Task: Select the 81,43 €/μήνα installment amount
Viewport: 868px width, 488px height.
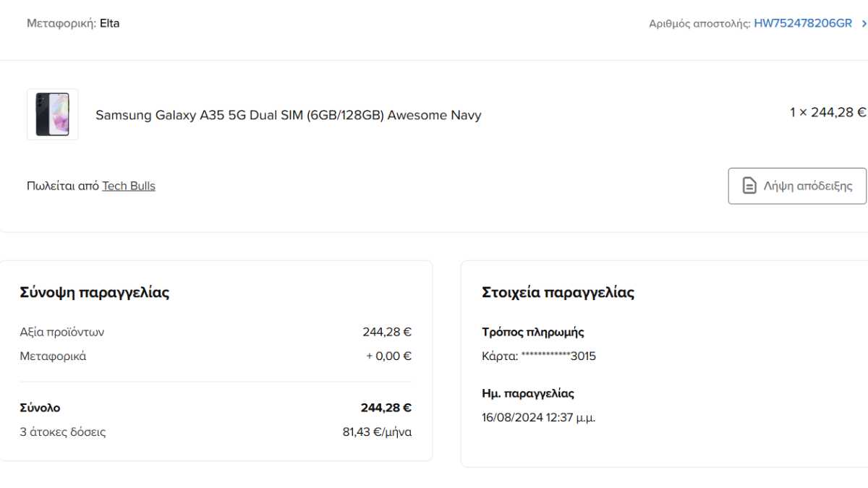Action: pos(377,432)
